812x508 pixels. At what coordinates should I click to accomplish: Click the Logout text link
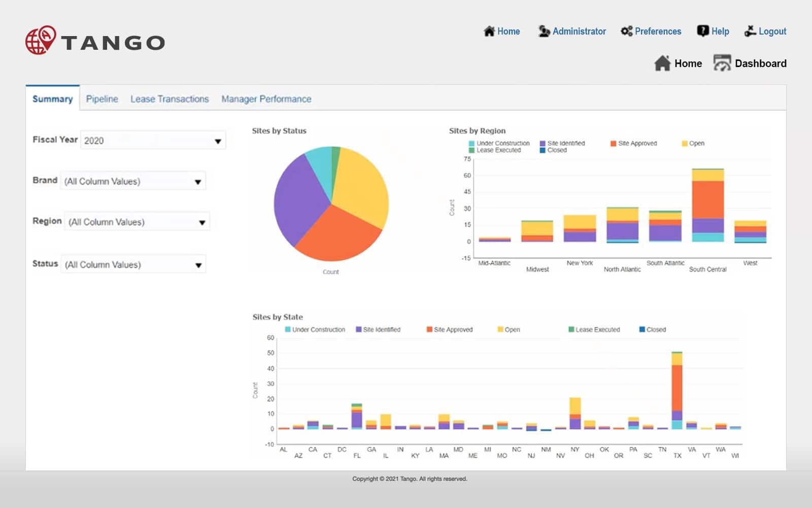[772, 31]
